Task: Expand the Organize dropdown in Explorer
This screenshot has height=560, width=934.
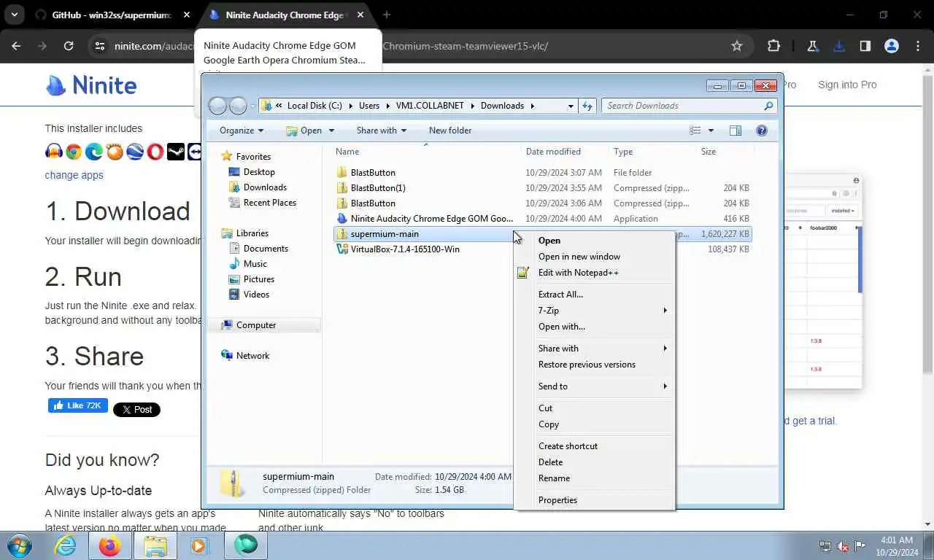Action: click(242, 131)
